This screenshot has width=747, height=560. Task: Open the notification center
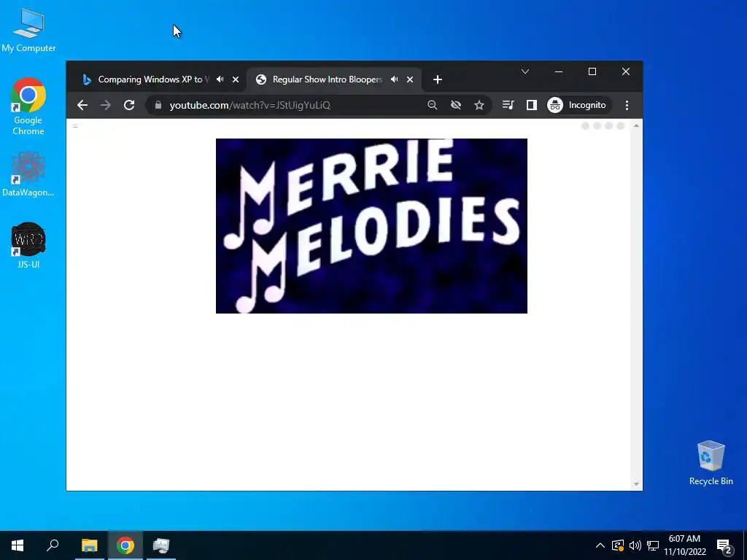(724, 546)
